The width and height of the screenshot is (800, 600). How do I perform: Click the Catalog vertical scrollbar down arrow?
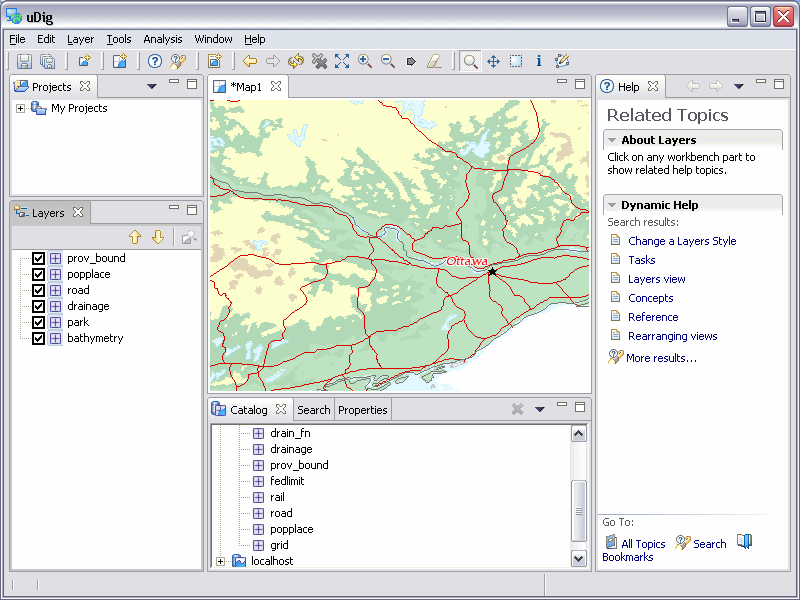click(579, 558)
